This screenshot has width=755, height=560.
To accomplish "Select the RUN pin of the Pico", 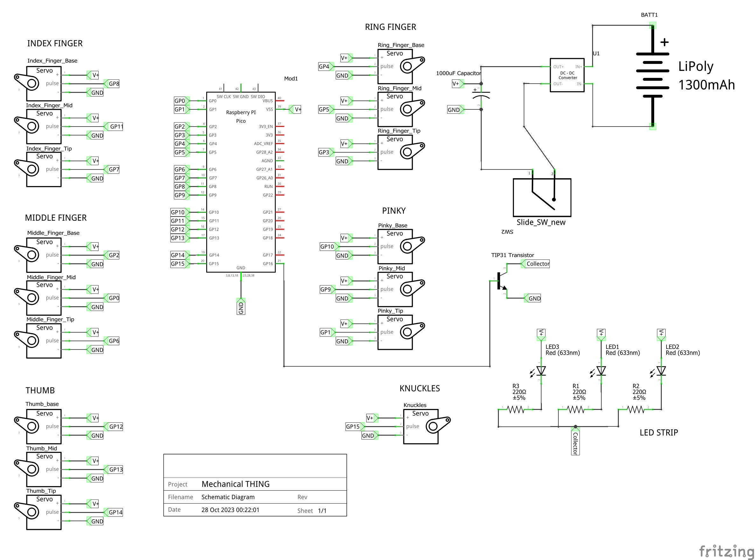I will (x=268, y=186).
